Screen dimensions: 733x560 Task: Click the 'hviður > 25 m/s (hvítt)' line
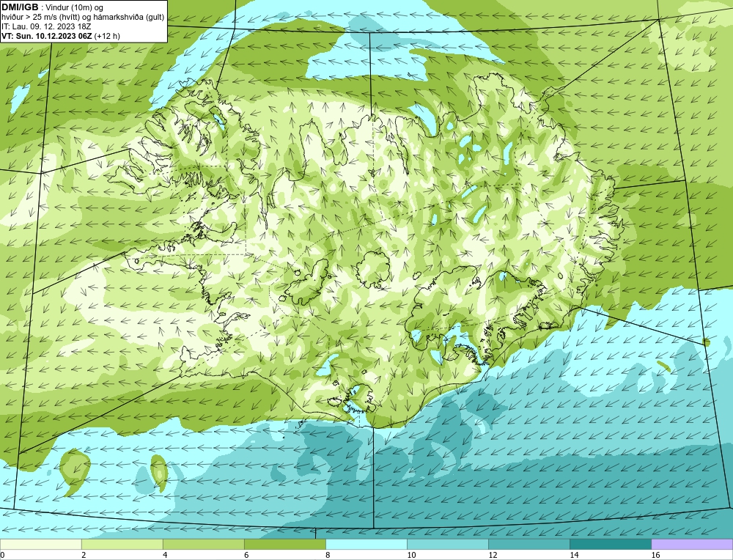pos(42,18)
